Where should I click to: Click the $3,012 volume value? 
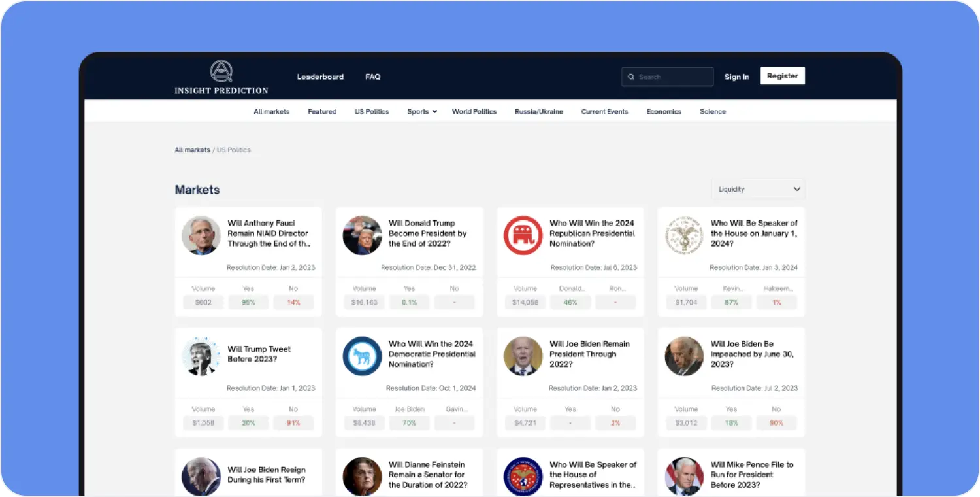pos(686,423)
